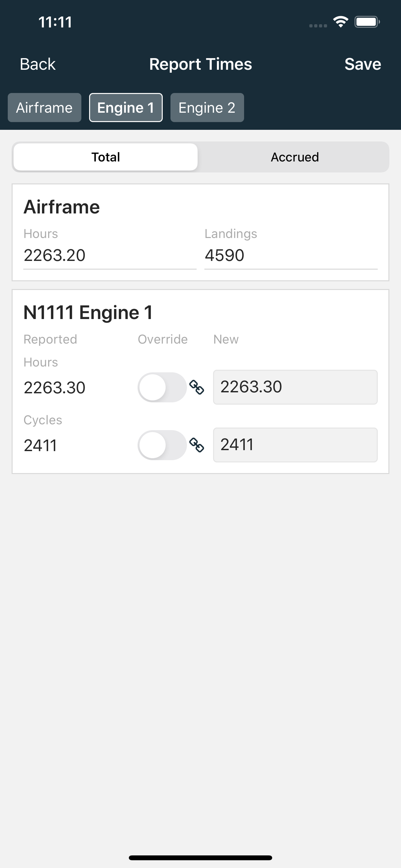The width and height of the screenshot is (401, 868).
Task: Switch to the Accrued segment
Action: pos(294,157)
